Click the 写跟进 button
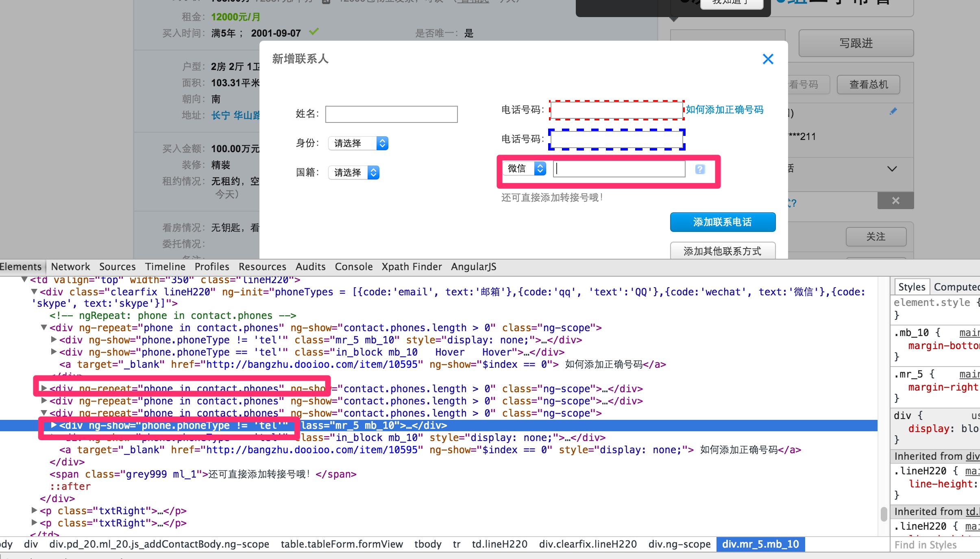Viewport: 980px width, 559px height. 856,43
